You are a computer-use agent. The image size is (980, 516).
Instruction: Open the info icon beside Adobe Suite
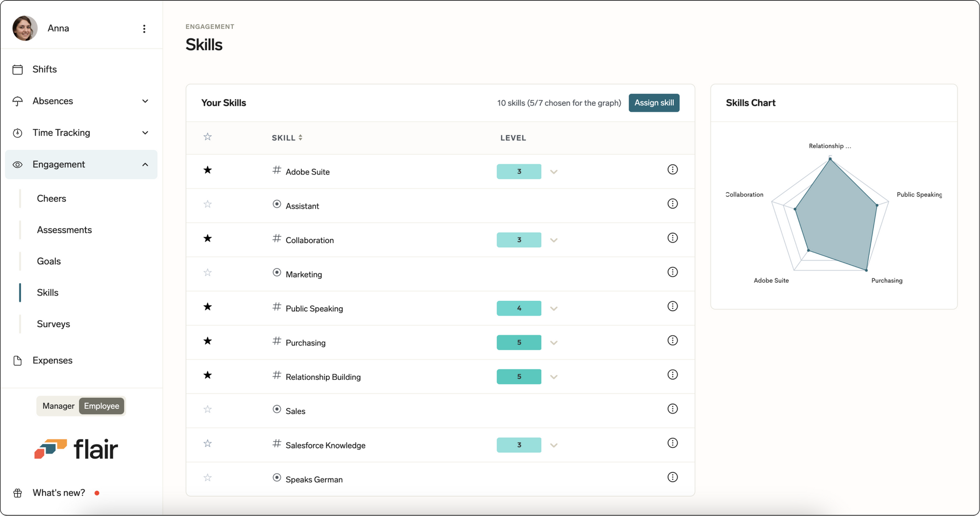click(x=673, y=169)
